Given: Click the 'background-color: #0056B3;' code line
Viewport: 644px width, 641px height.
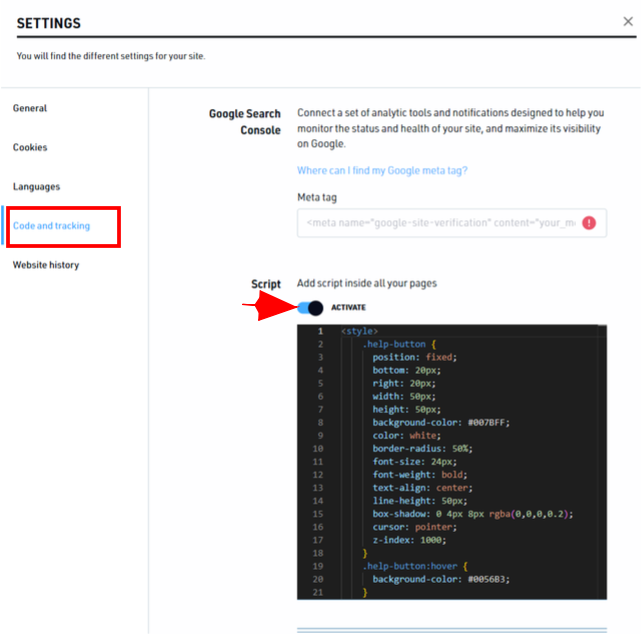Looking at the screenshot, I should 441,579.
